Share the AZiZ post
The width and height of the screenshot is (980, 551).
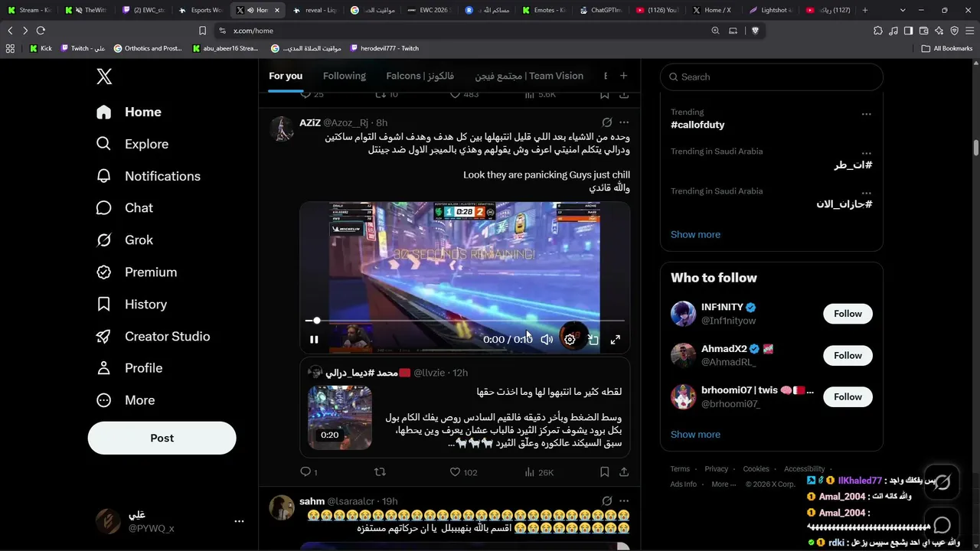click(x=624, y=472)
